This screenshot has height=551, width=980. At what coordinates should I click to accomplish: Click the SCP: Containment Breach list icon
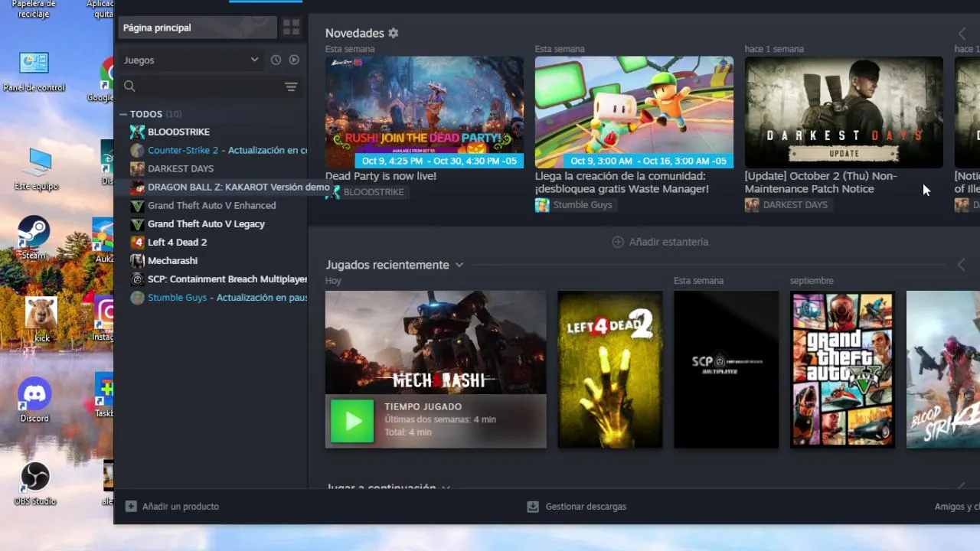click(137, 279)
